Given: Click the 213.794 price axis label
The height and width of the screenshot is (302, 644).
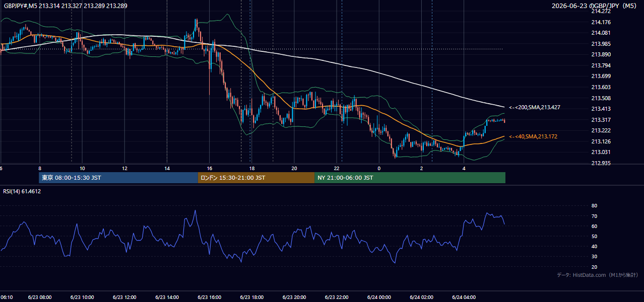Looking at the screenshot, I should [x=601, y=65].
